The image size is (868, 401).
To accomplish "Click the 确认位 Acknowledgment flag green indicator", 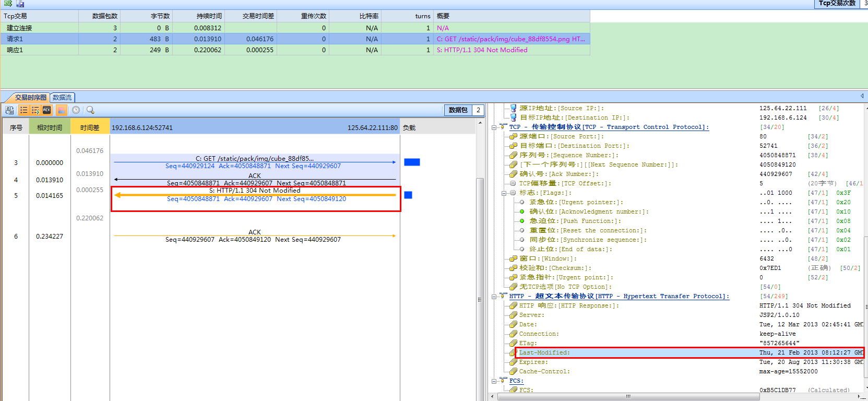I will coord(522,211).
